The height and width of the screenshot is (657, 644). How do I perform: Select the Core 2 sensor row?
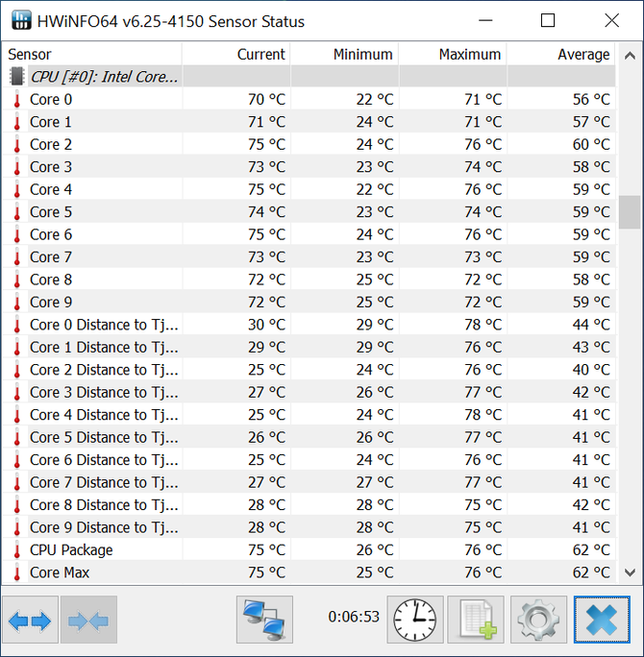[310, 144]
